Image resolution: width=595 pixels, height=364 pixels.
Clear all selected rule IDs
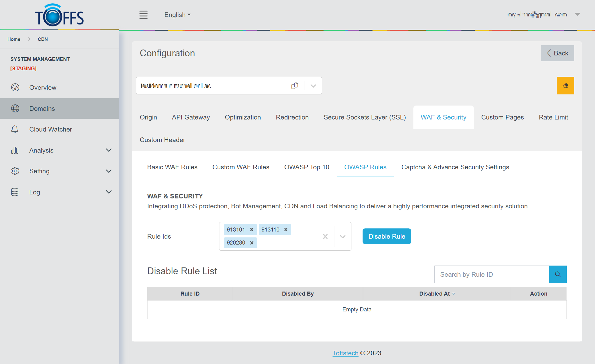point(325,236)
